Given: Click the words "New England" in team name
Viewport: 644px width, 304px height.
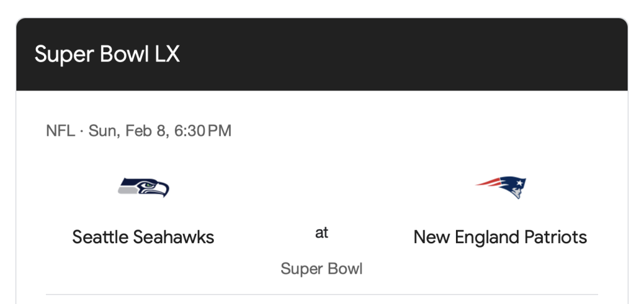Looking at the screenshot, I should click(462, 237).
